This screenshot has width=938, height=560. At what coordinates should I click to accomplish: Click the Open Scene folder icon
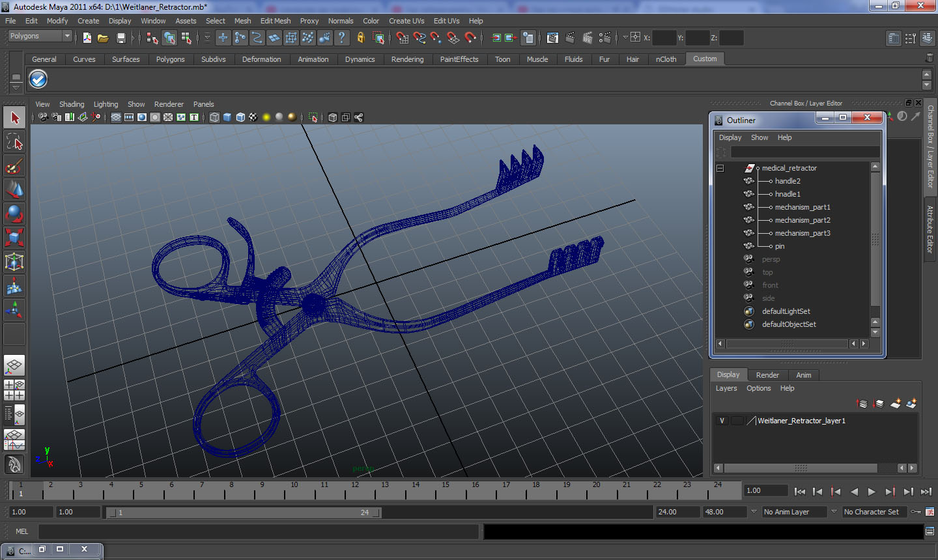click(103, 38)
